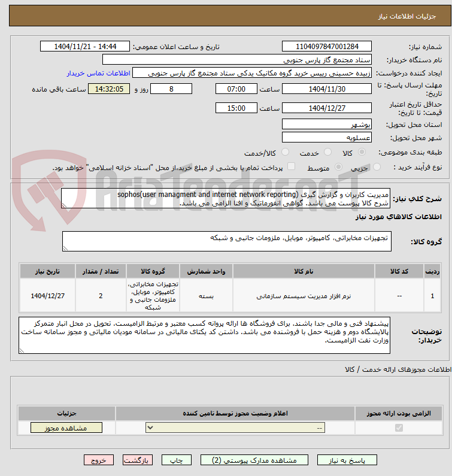Open مشاهده مدارک پیوستی (2) button

tap(254, 460)
